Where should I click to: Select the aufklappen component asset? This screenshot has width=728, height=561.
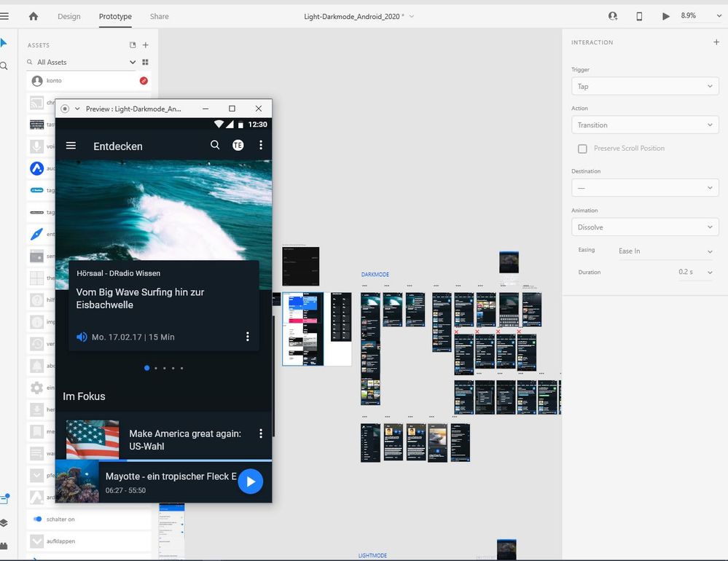(x=89, y=541)
